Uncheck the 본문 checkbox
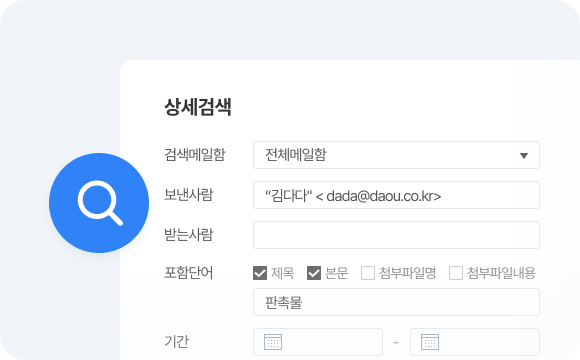580x360 pixels. point(314,273)
